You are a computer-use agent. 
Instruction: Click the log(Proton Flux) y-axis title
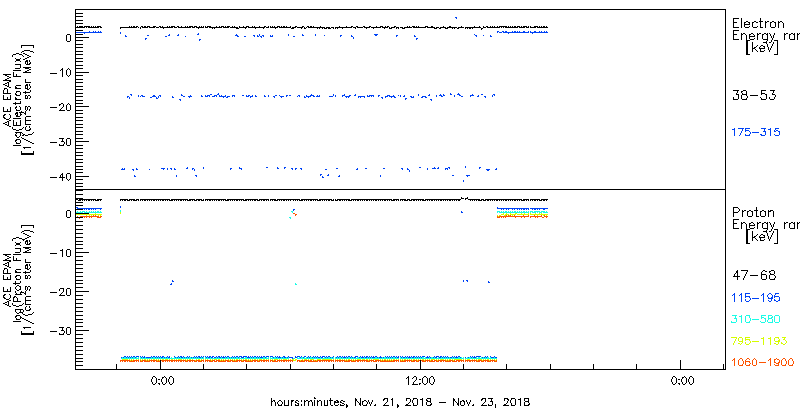pos(17,279)
